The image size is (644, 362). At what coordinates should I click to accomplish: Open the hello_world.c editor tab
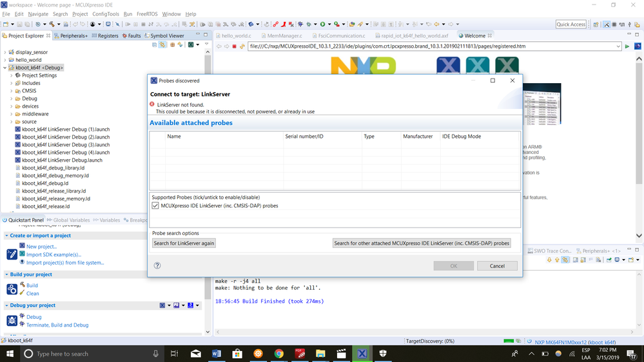233,35
